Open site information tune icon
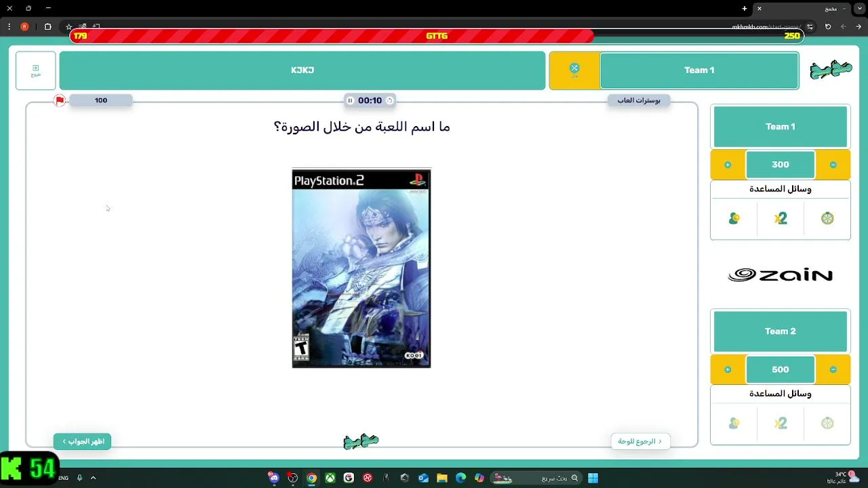The height and width of the screenshot is (488, 868). pos(810,26)
